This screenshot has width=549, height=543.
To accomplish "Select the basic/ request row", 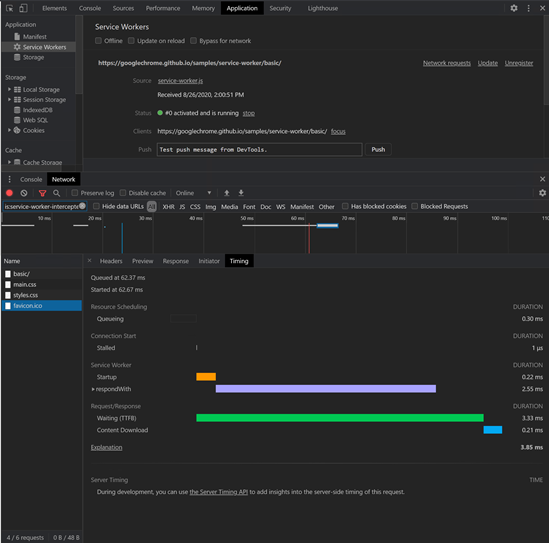I will point(42,274).
